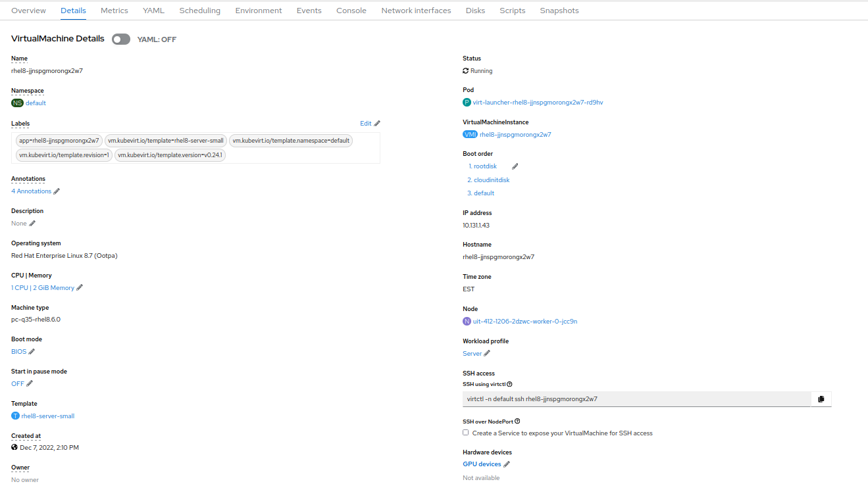Open the worker node link
Viewport: 868px width, 484px height.
tap(524, 322)
